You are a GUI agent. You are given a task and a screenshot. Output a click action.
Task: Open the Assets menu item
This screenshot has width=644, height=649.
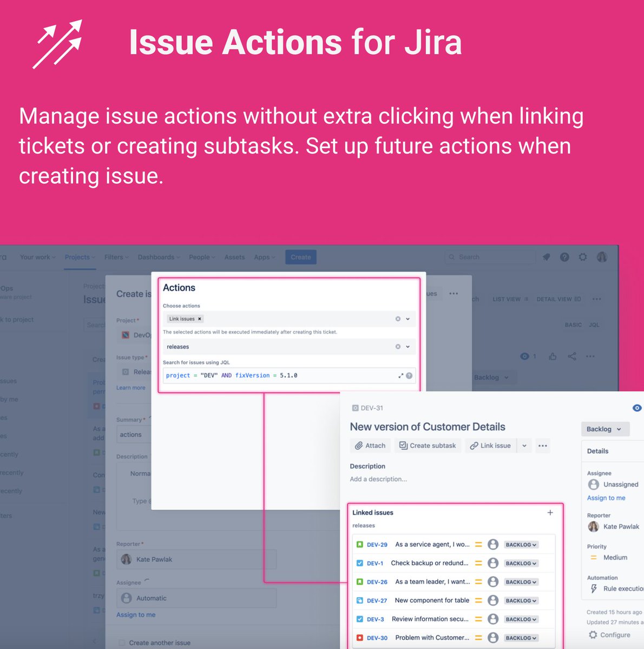click(234, 257)
